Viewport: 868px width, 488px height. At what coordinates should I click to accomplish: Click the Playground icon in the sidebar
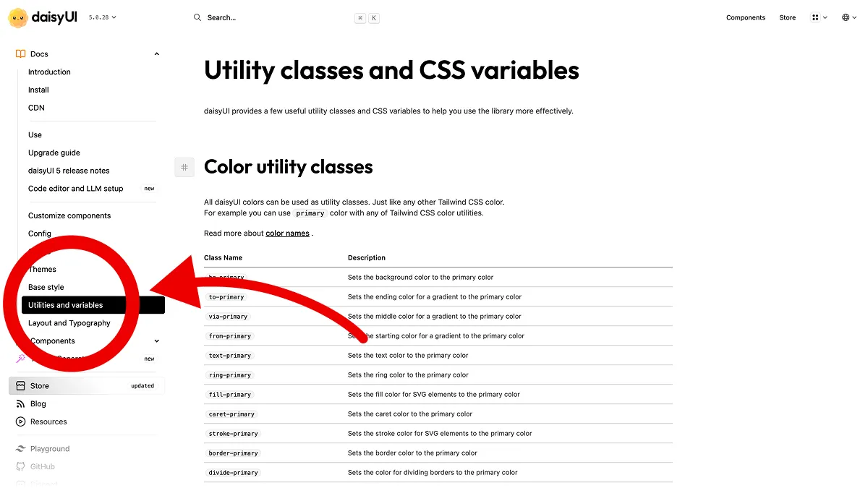click(x=20, y=449)
